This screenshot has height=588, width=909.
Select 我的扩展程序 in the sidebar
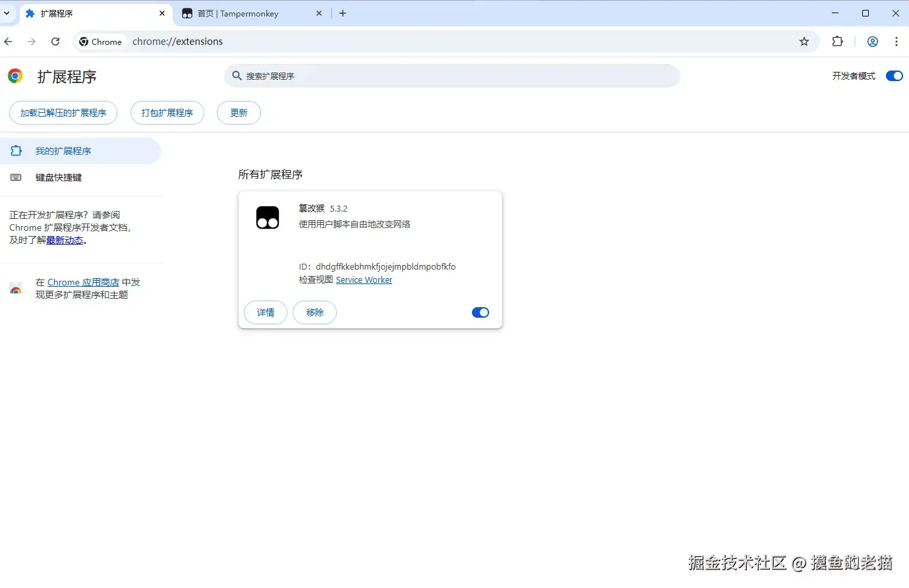pos(80,151)
